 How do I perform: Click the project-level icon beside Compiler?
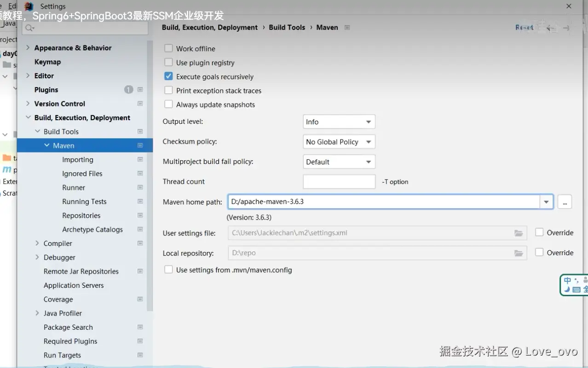point(140,243)
